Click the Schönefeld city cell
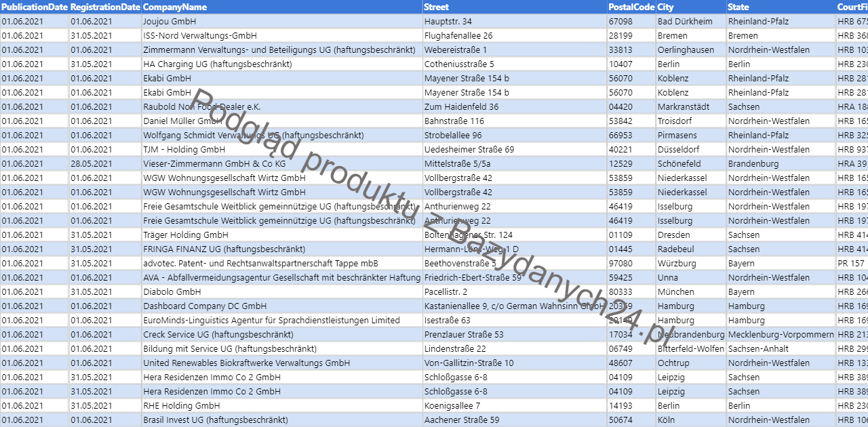The image size is (868, 427). tap(691, 164)
